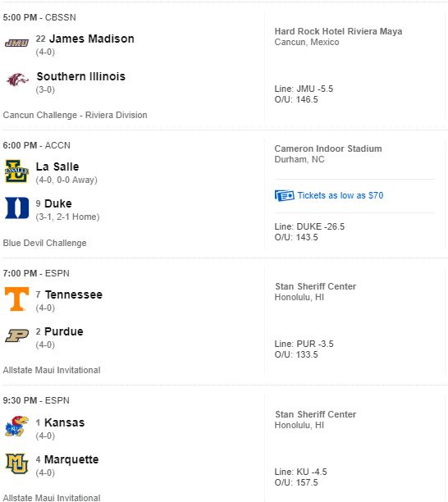
Task: Click the Purdue P logo
Action: click(17, 335)
